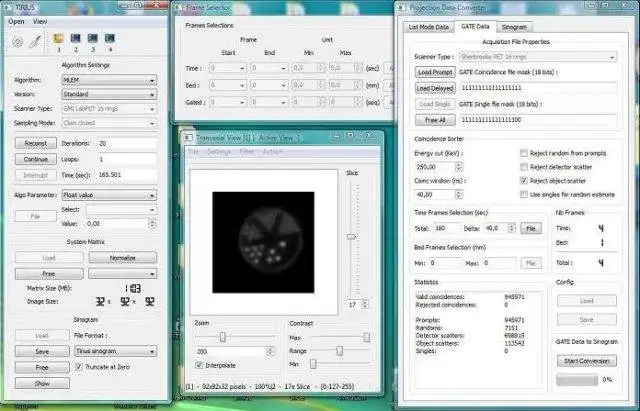640x411 pixels.
Task: Open Settings menu in Transaxial View
Action: coord(219,151)
